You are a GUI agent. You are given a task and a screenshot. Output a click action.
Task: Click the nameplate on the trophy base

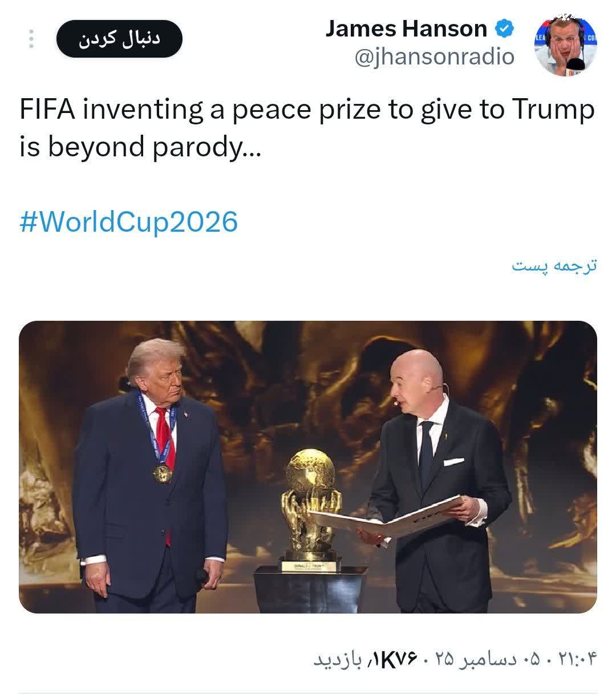click(311, 565)
